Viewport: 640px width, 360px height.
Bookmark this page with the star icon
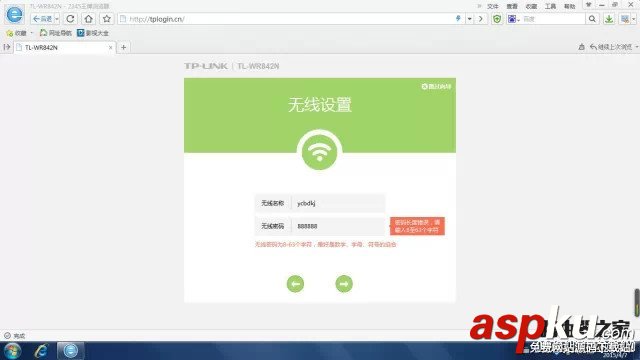click(x=107, y=19)
